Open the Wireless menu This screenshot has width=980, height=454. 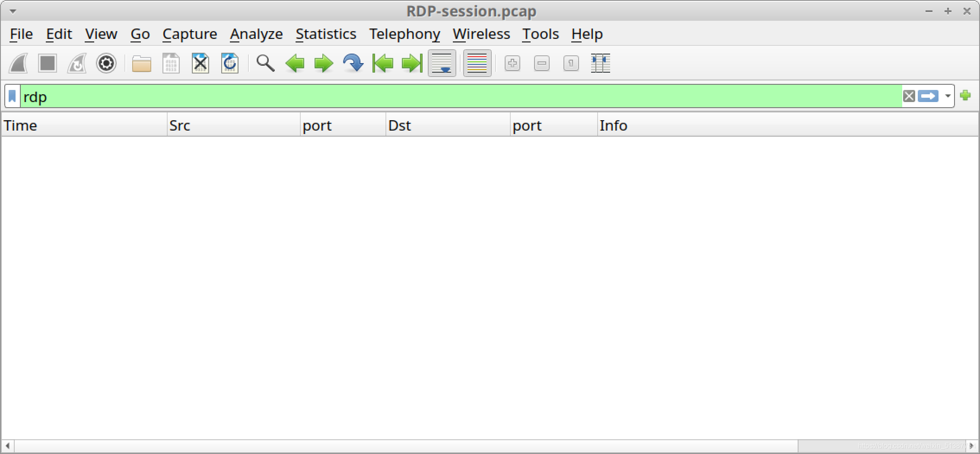tap(481, 34)
